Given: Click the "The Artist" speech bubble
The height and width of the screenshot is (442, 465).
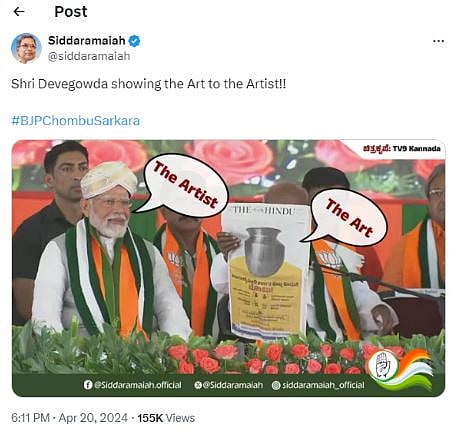Looking at the screenshot, I should tap(183, 184).
